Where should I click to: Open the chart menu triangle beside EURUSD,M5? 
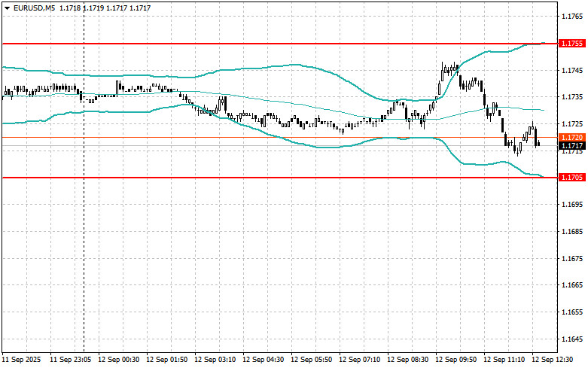click(7, 8)
